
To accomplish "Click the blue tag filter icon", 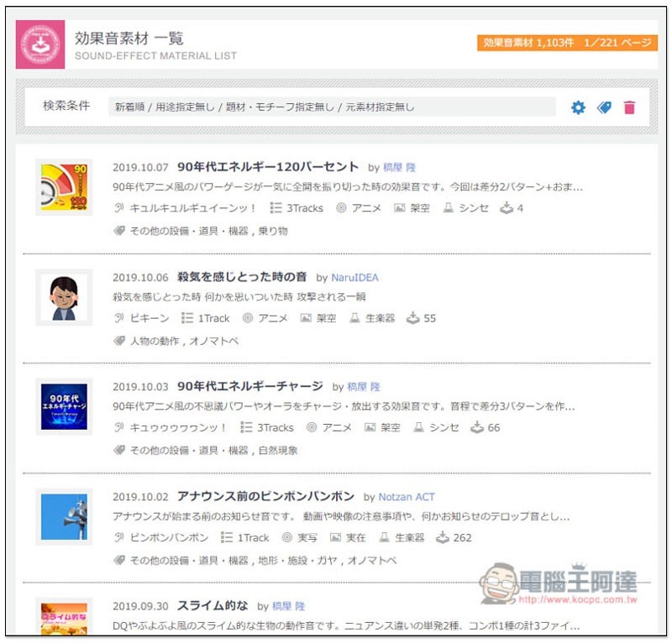I will pos(604,107).
